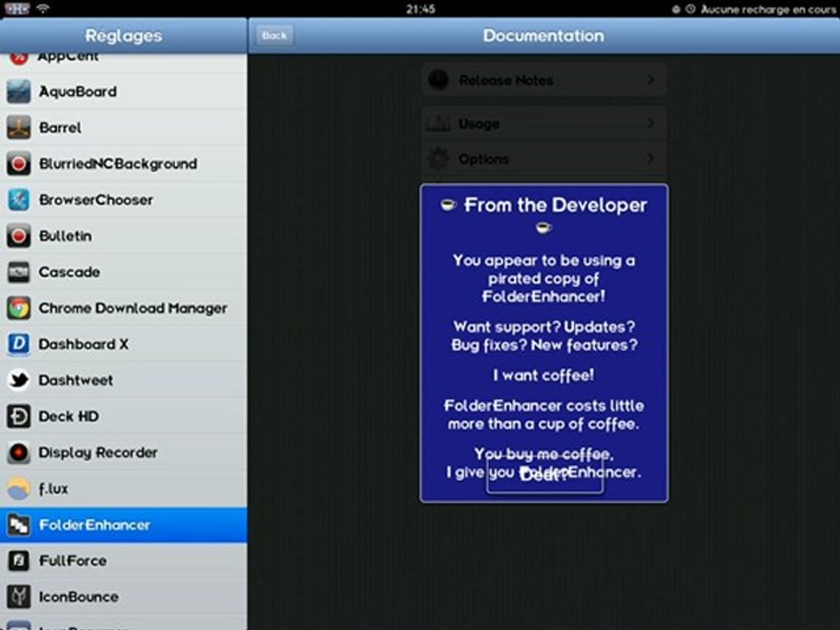Tap the Deal button in the popup
840x630 pixels.
[544, 474]
